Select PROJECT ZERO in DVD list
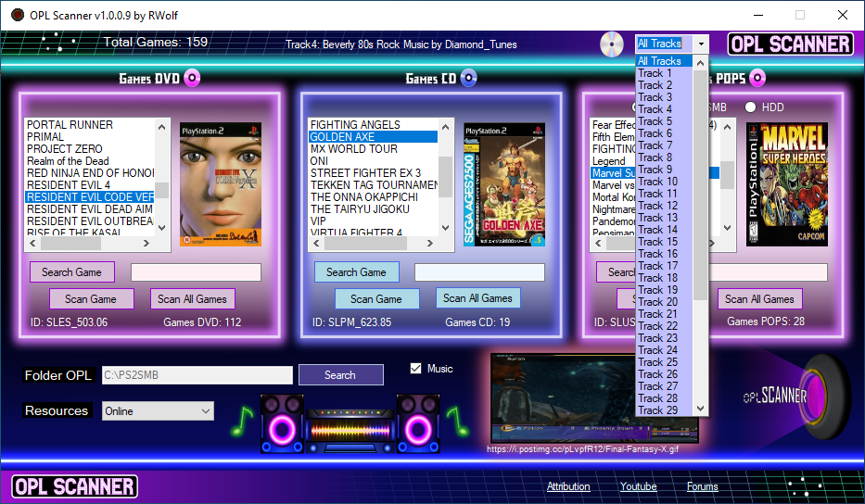 90,149
